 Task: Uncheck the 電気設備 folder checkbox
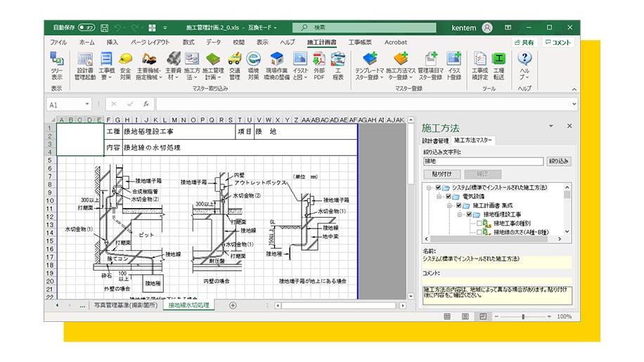click(448, 197)
